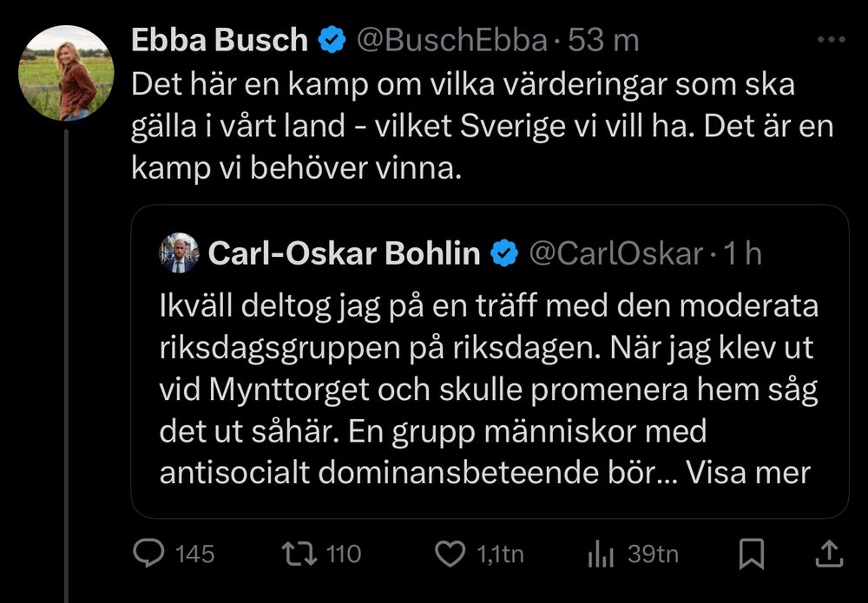
Task: Click the reply comment icon
Action: click(154, 554)
